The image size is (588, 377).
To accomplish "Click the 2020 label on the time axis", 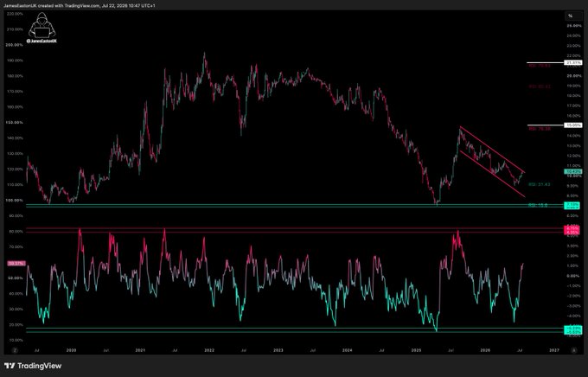I will (x=71, y=350).
